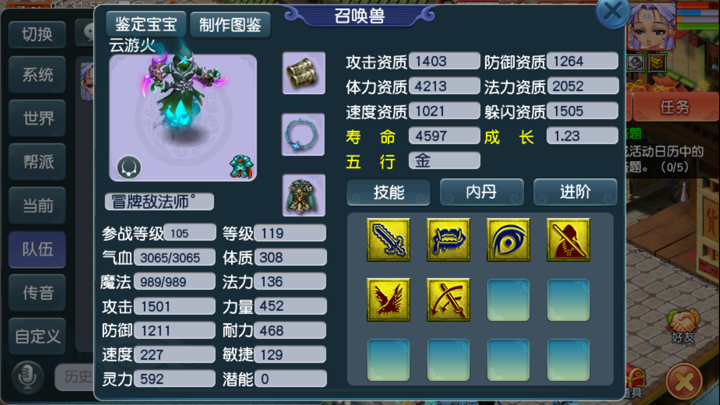
Task: Click the pet name field 冒牌敌法师
Action: 159,202
